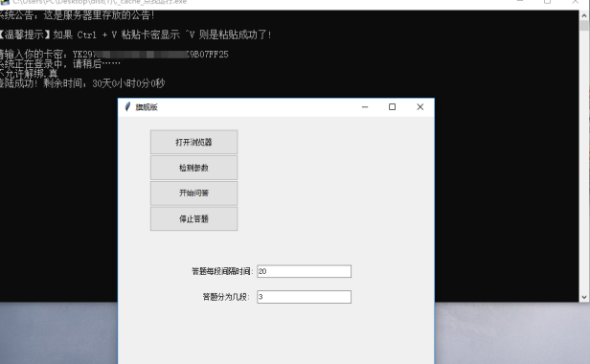590x364 pixels.
Task: Maximize the 旗舰版 window
Action: (x=392, y=107)
